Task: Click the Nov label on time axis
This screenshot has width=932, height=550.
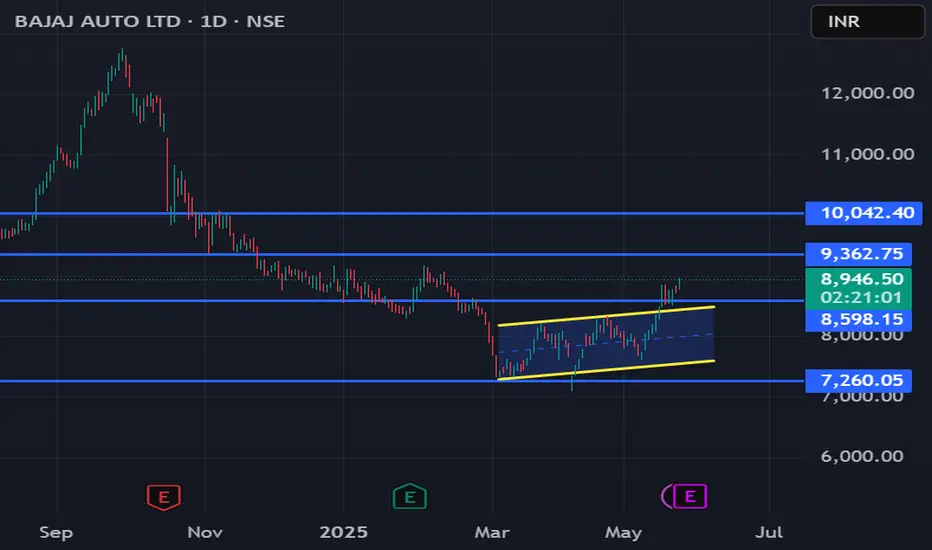Action: click(205, 532)
